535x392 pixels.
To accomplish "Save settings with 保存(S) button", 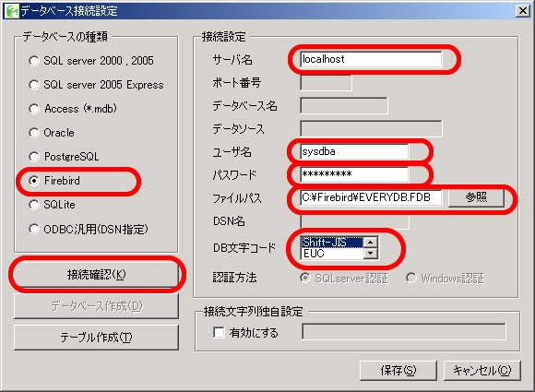I will pos(398,370).
